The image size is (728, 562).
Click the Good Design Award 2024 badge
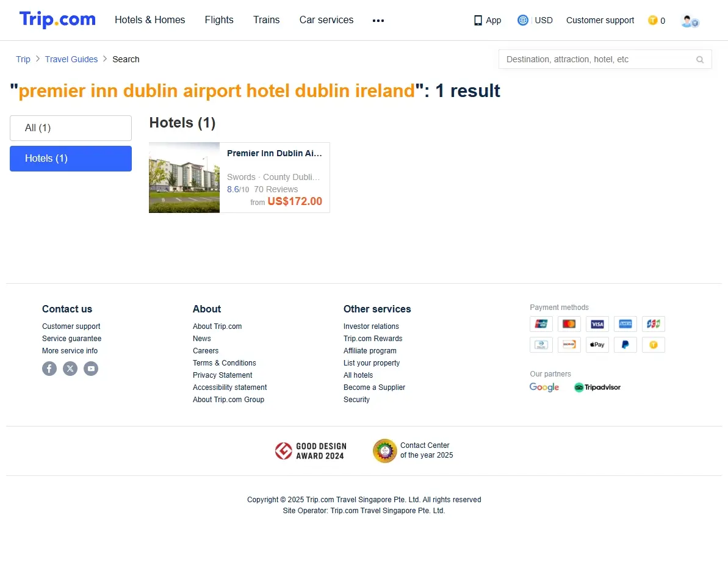[x=311, y=450]
